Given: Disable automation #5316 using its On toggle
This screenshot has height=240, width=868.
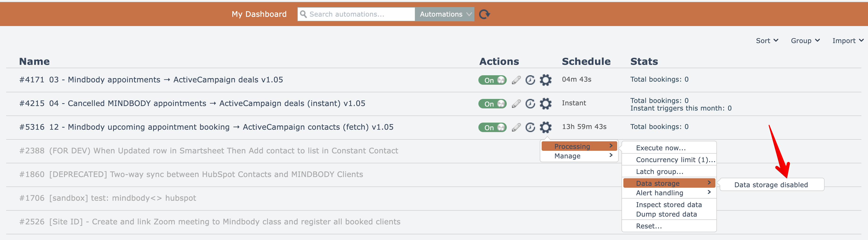Looking at the screenshot, I should (492, 127).
